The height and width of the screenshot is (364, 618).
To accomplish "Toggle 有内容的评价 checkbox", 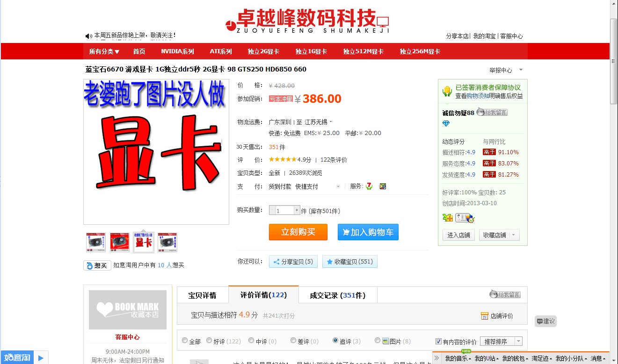I will click(438, 342).
